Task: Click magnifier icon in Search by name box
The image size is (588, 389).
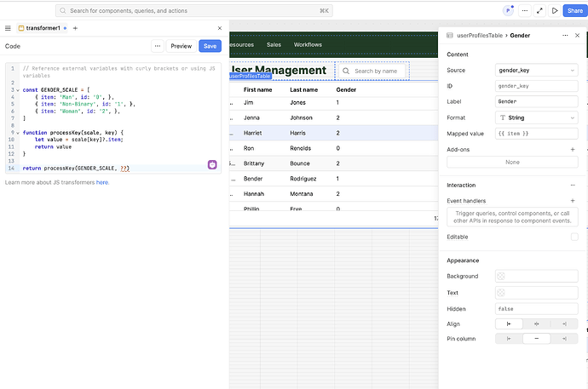Action: [346, 71]
